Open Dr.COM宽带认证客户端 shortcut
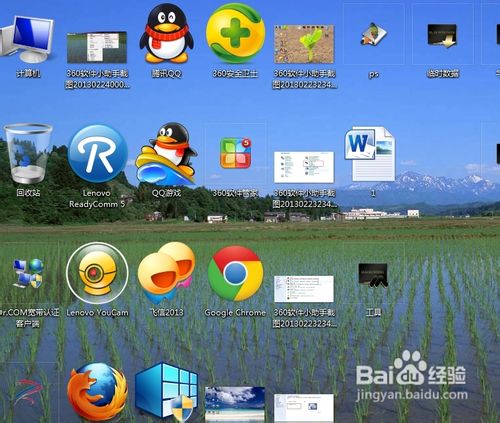Viewport: 500px width, 423px height. tap(28, 273)
